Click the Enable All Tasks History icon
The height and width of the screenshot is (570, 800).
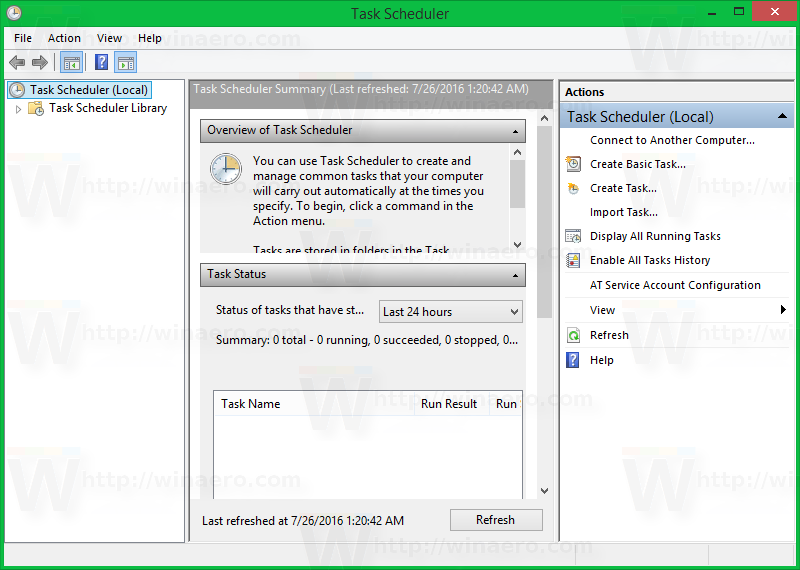pos(573,260)
